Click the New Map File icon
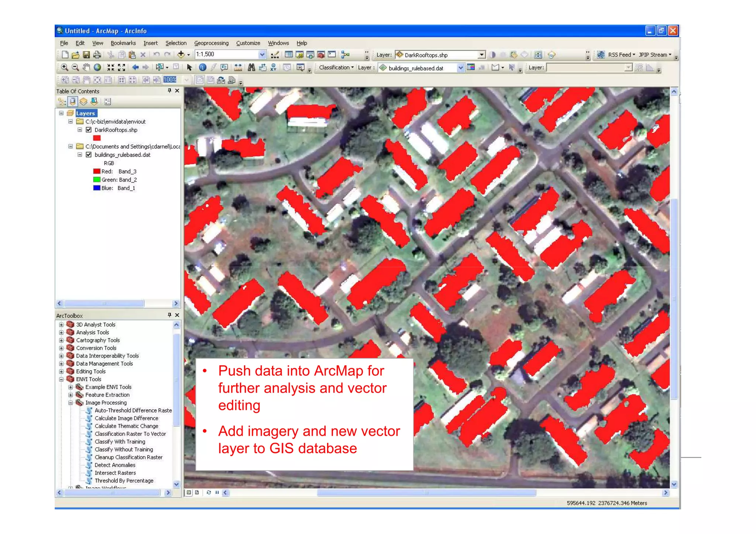Image resolution: width=756 pixels, height=534 pixels. pos(65,55)
